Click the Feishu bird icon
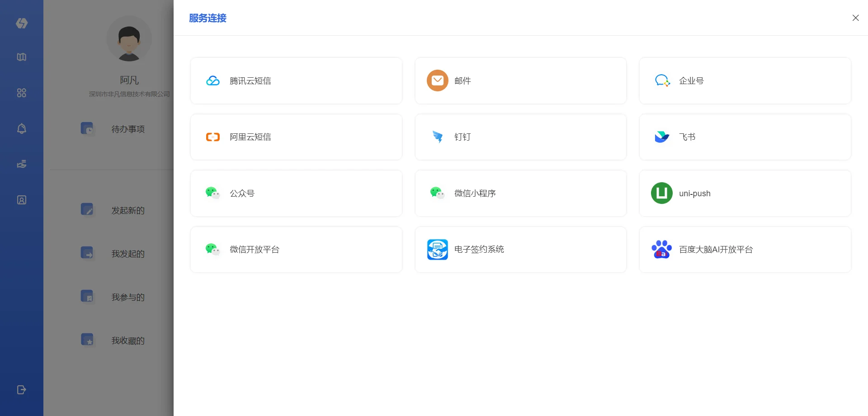 (x=662, y=137)
